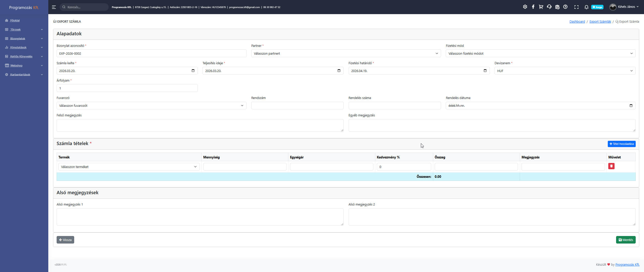The image size is (644, 272).
Task: Open the Válasszon terméket product dropdown
Action: click(x=129, y=167)
